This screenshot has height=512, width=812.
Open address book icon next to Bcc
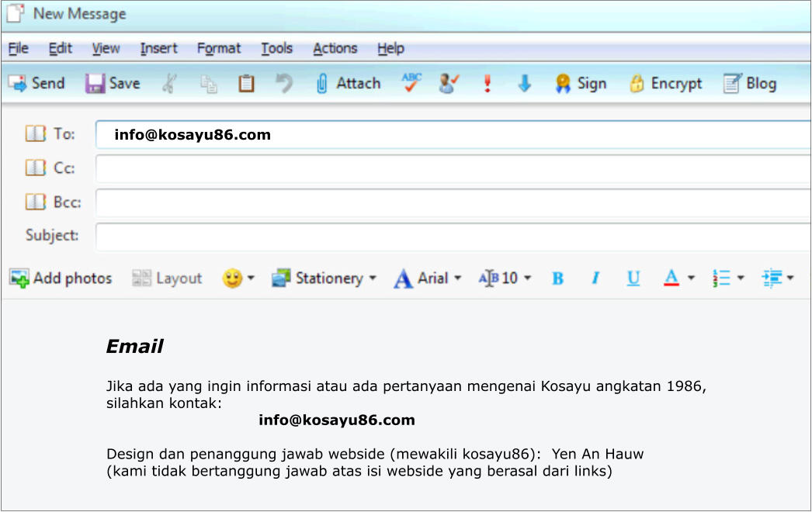click(36, 202)
